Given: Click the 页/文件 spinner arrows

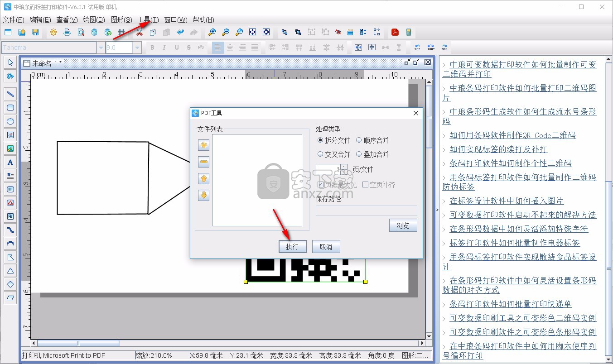Looking at the screenshot, I should click(x=344, y=169).
